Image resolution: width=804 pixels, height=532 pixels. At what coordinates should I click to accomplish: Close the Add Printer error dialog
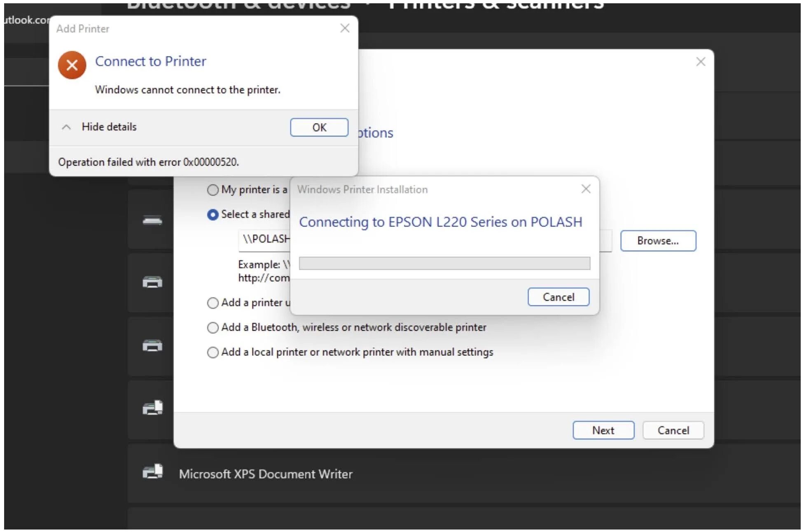(345, 28)
